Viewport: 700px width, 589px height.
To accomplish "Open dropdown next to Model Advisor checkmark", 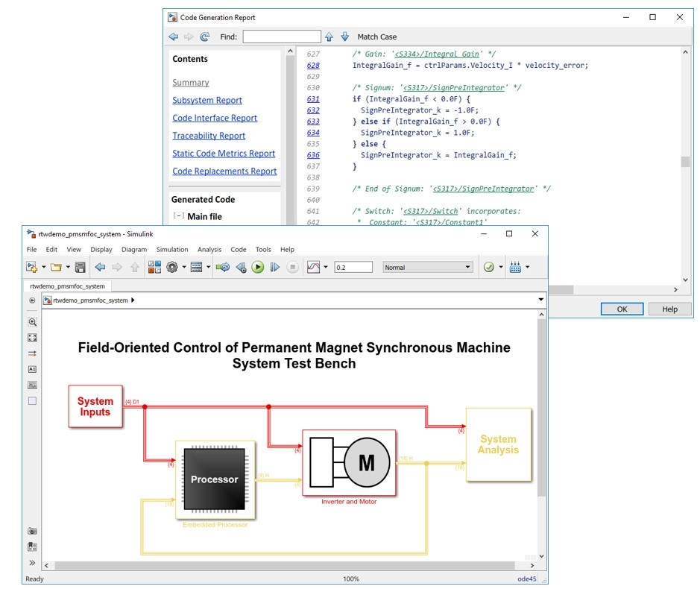I will [501, 267].
